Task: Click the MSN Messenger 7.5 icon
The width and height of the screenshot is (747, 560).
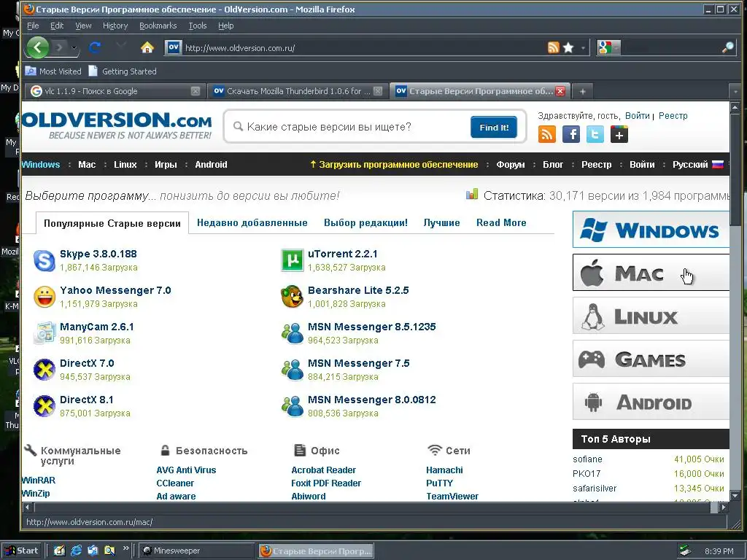Action: (292, 370)
